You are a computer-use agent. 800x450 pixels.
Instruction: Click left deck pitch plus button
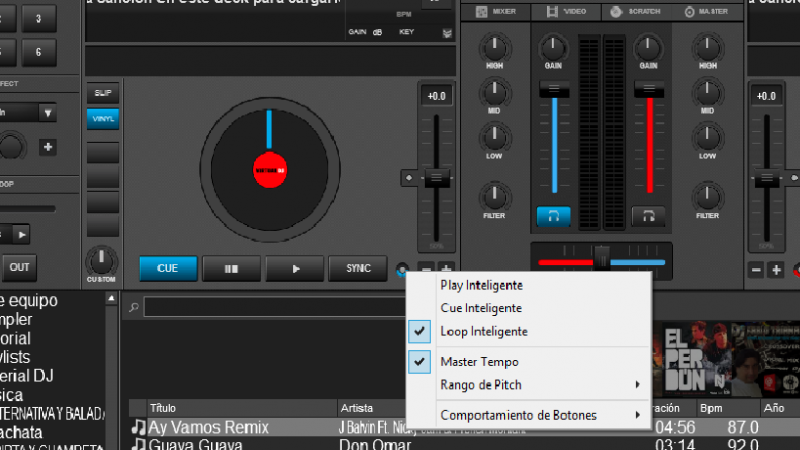tap(446, 269)
